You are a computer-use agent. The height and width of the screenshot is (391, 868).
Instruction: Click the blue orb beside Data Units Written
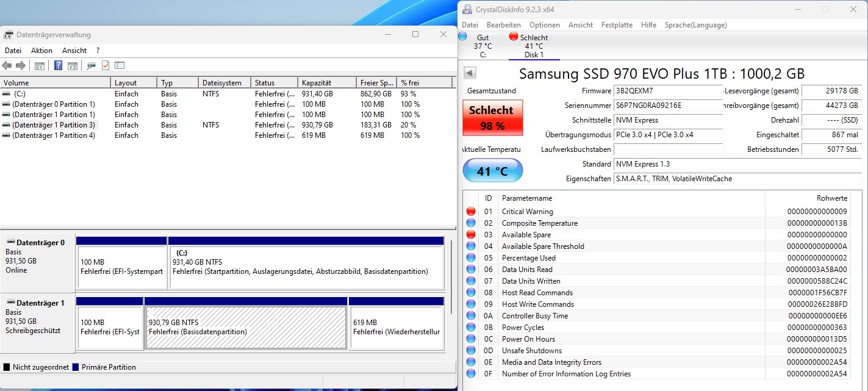(471, 281)
